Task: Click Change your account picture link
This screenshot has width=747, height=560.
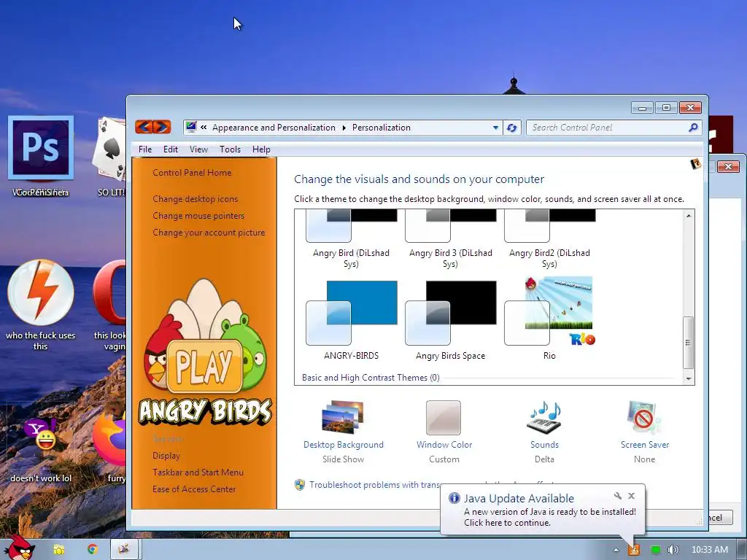Action: pyautogui.click(x=209, y=233)
